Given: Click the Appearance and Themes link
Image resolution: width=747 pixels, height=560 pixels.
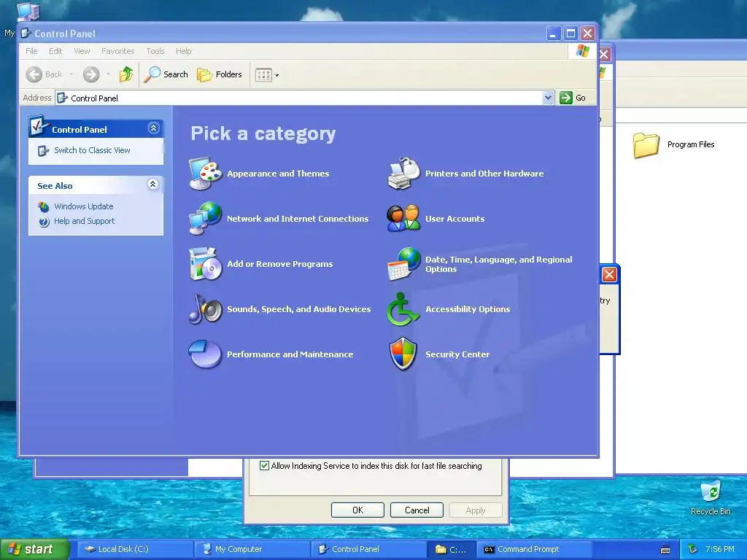Looking at the screenshot, I should pyautogui.click(x=278, y=174).
